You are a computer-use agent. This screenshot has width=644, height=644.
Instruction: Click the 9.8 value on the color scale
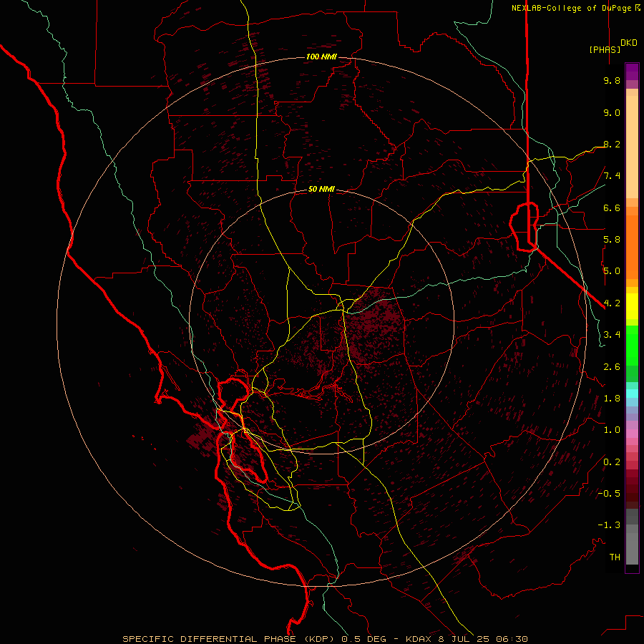pos(612,80)
